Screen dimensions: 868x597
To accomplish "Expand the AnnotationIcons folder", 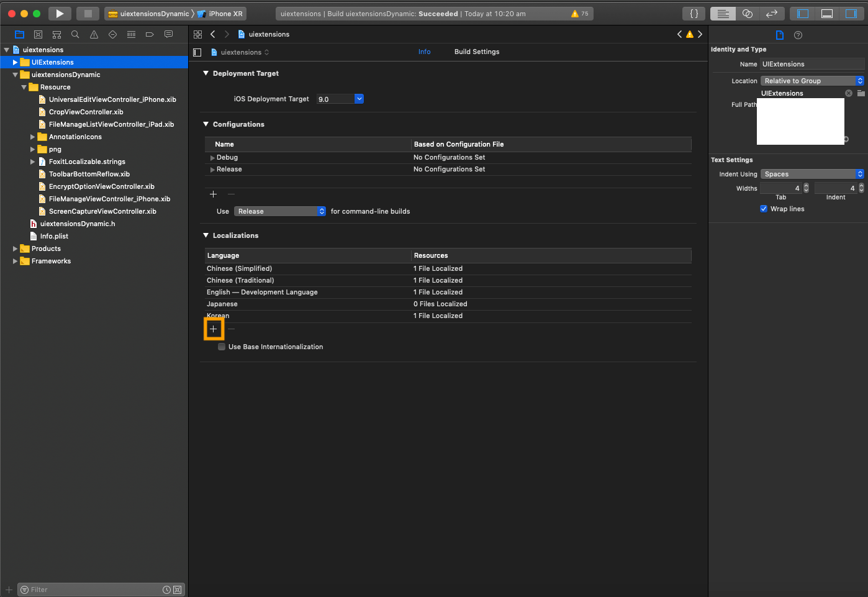I will click(32, 137).
